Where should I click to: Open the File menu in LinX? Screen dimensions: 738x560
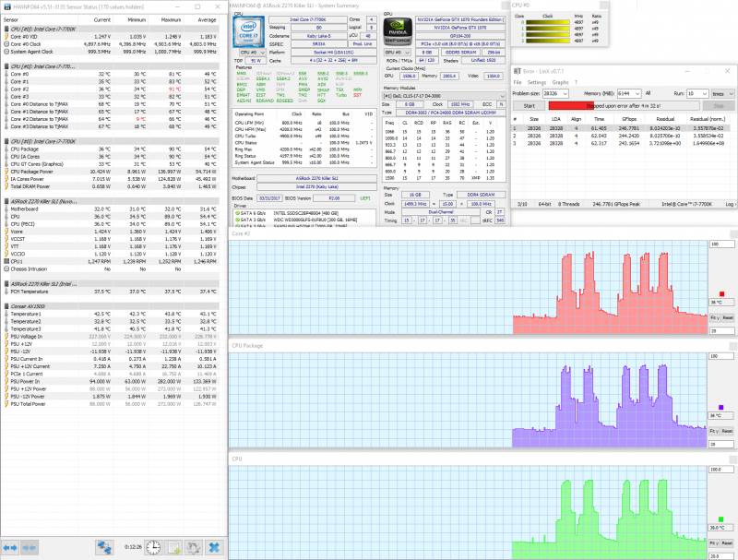click(518, 82)
